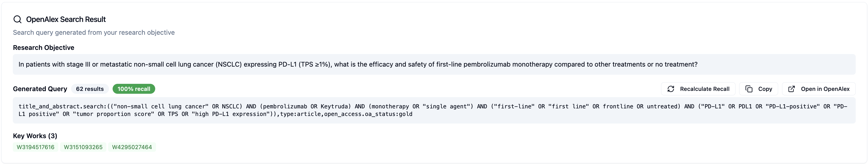Click the refresh arrows icon beside Recalculate Recall
This screenshot has width=868, height=164.
(x=670, y=89)
